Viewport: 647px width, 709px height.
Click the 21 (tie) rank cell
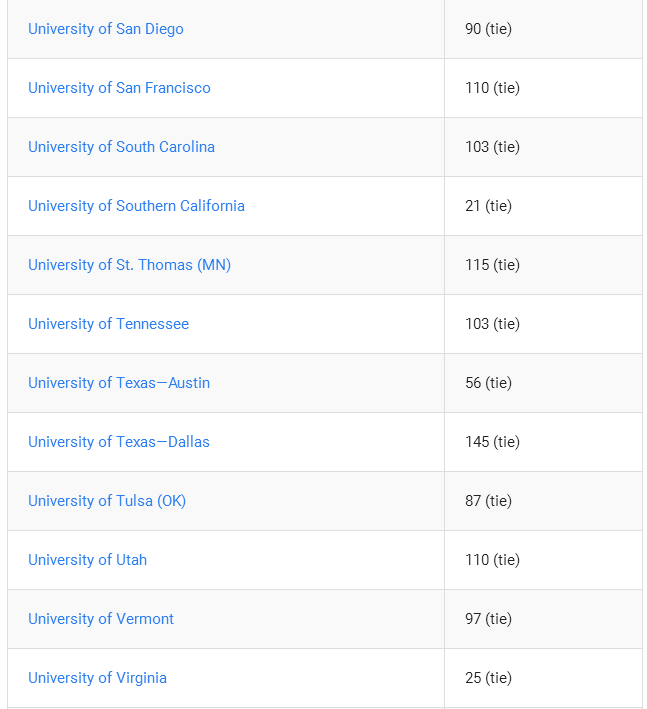click(x=543, y=206)
